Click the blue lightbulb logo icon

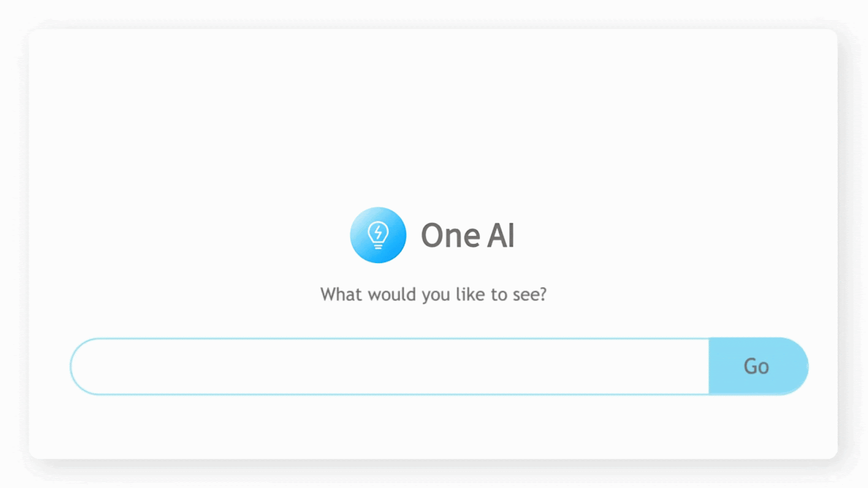click(378, 235)
